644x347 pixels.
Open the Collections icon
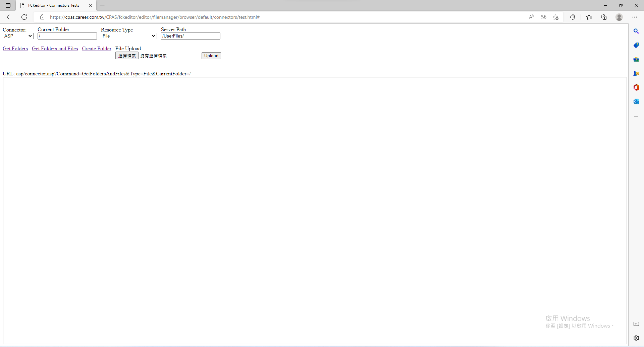point(604,17)
